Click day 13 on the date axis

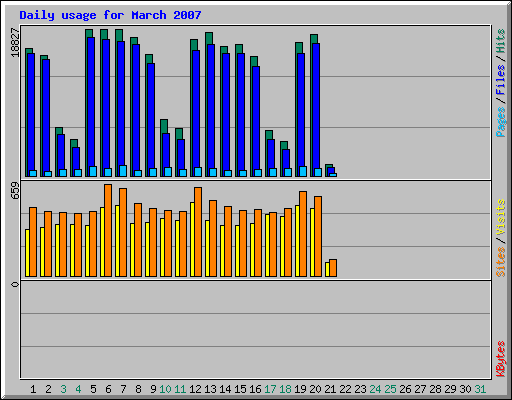(210, 389)
